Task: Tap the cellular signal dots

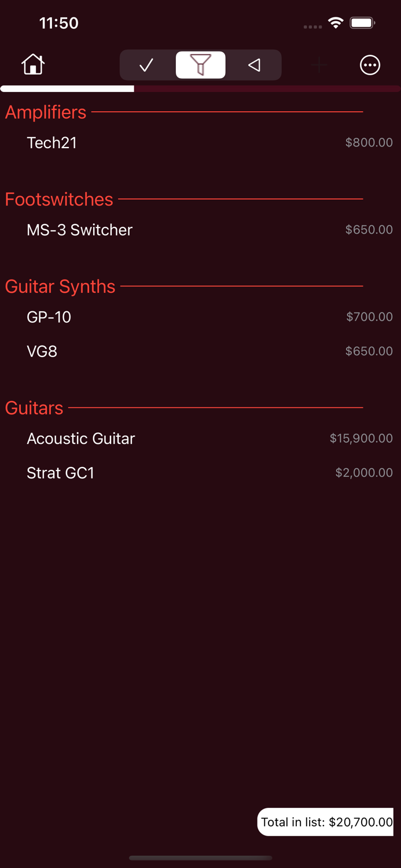Action: tap(312, 27)
